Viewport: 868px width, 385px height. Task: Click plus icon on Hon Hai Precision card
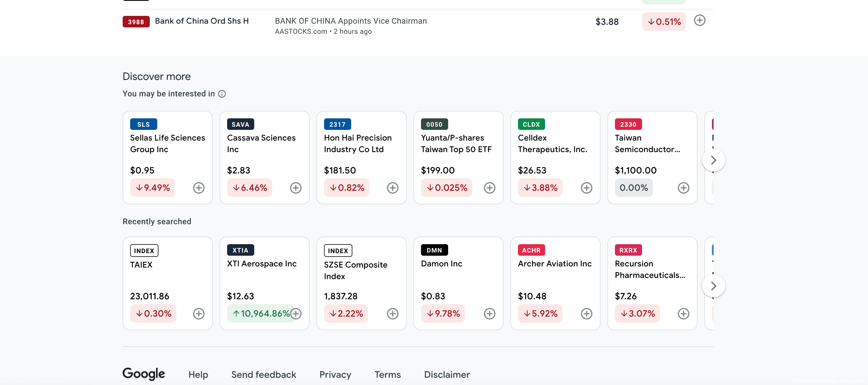click(392, 188)
